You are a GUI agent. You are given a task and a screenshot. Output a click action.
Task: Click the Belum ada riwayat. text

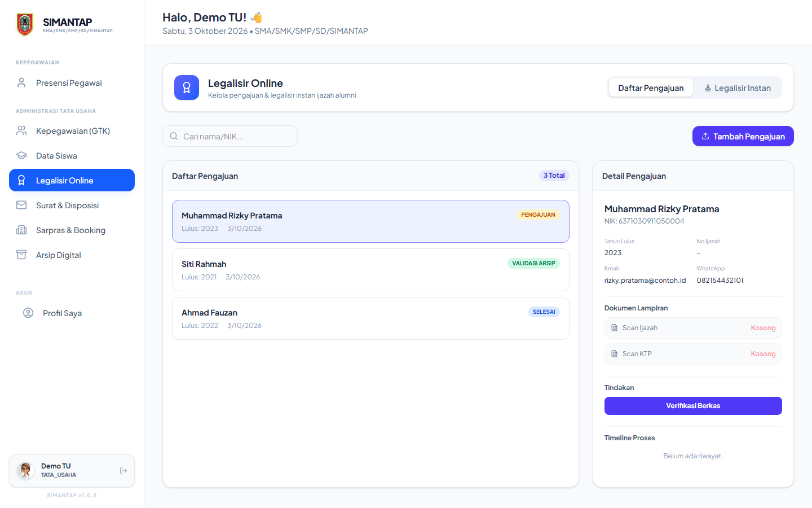(693, 456)
